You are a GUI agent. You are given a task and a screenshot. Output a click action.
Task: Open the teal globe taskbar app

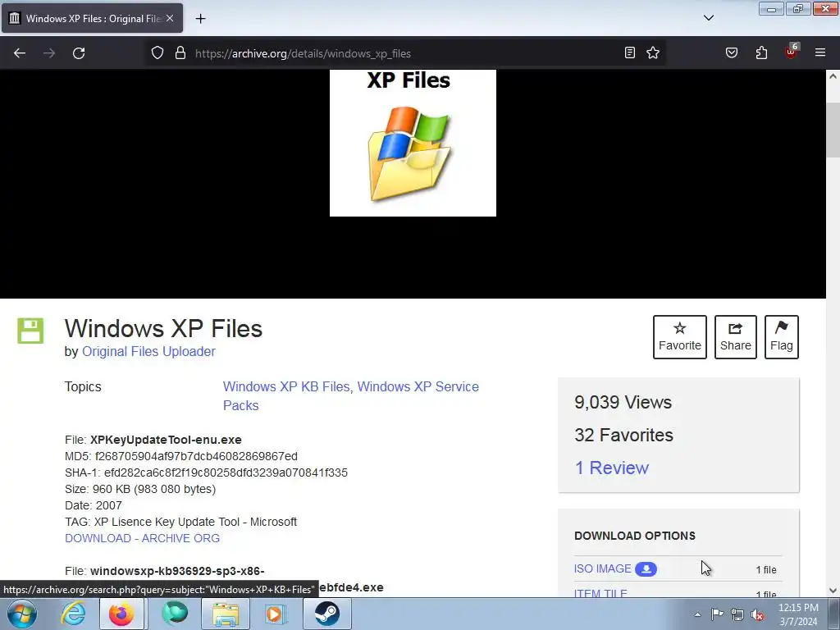coord(175,614)
